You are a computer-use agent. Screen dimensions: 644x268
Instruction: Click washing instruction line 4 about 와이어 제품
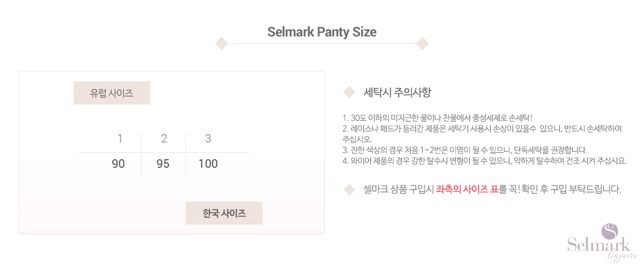(x=483, y=160)
